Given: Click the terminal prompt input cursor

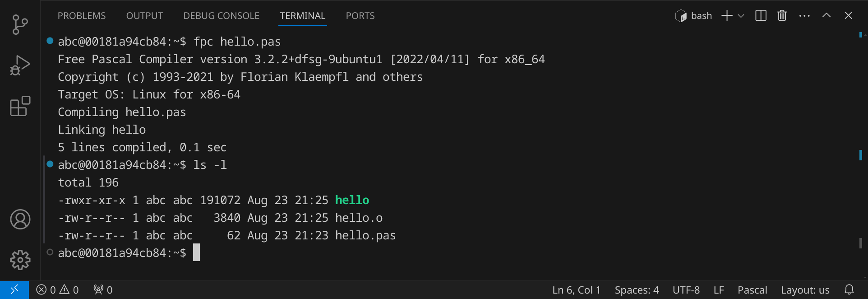Looking at the screenshot, I should pos(196,253).
